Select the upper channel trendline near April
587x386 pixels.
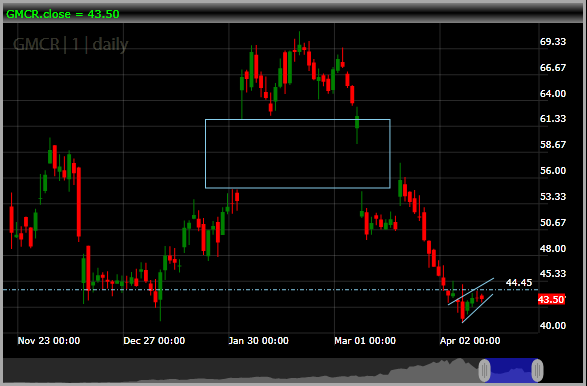471,291
